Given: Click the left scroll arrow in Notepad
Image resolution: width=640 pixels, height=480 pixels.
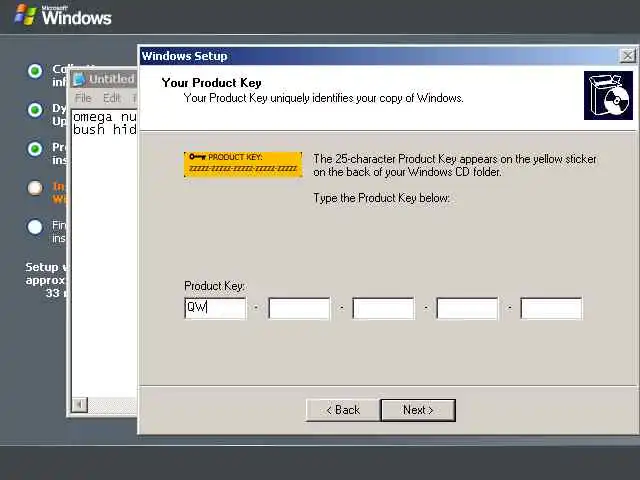Looking at the screenshot, I should pos(80,404).
